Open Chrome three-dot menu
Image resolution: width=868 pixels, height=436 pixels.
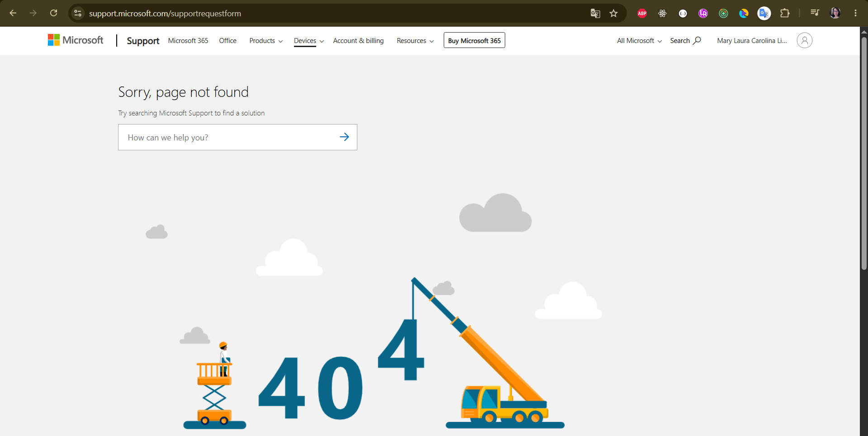855,13
